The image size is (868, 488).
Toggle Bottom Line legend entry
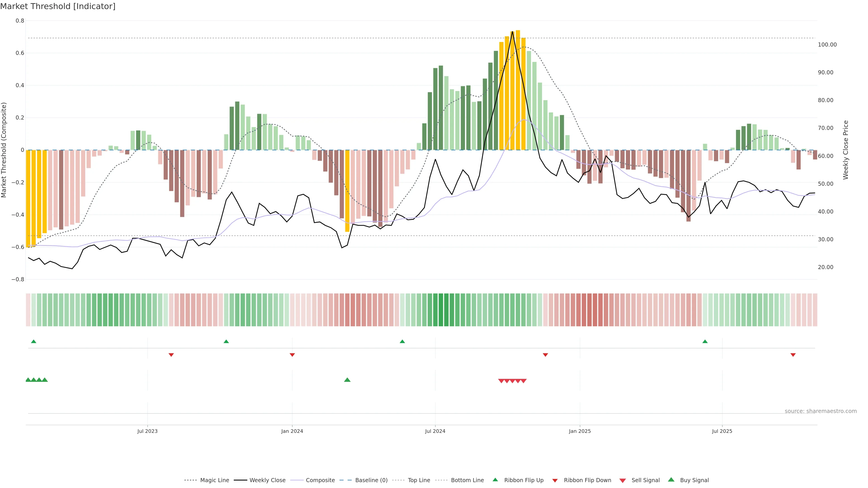coord(467,480)
